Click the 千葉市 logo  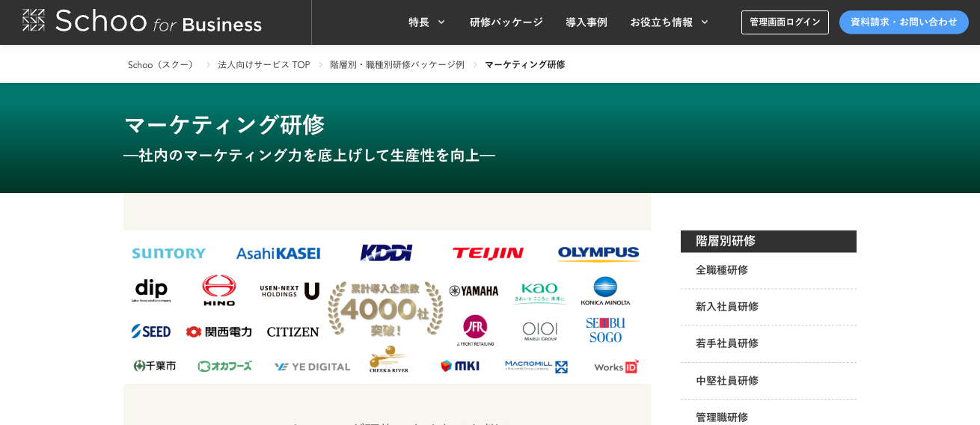pyautogui.click(x=155, y=366)
